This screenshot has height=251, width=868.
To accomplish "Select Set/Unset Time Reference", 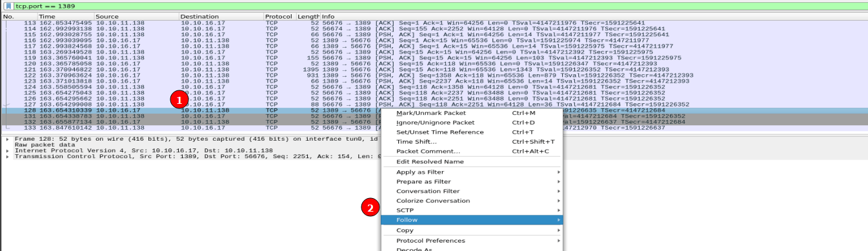I will (471, 132).
